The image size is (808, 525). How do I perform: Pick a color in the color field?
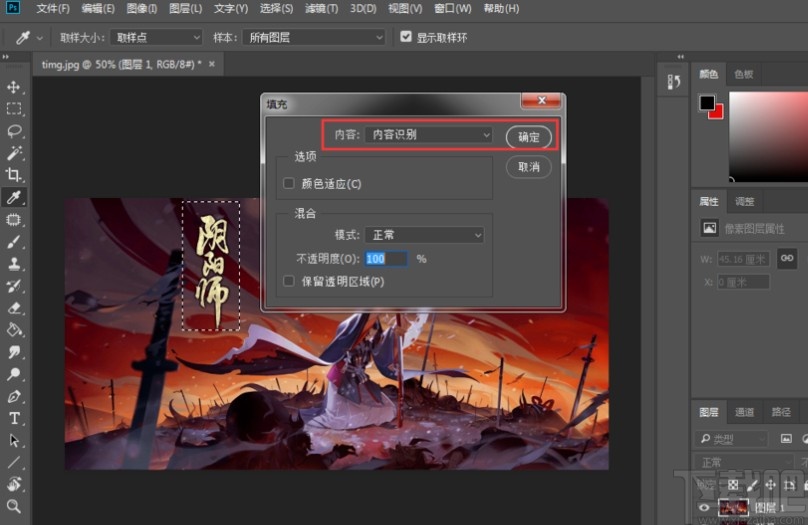[x=768, y=137]
